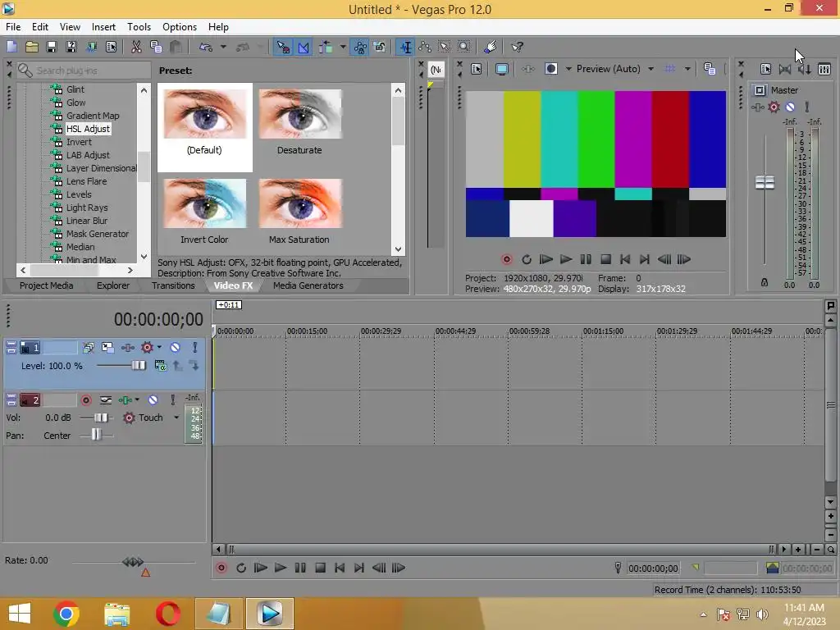Adjust audio track Vol slider
The height and width of the screenshot is (630, 840).
tap(101, 418)
